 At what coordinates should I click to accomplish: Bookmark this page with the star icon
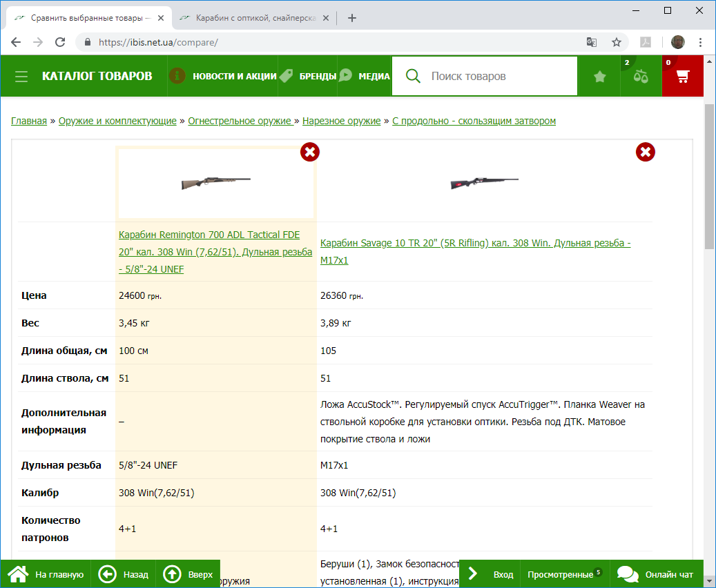coord(617,42)
